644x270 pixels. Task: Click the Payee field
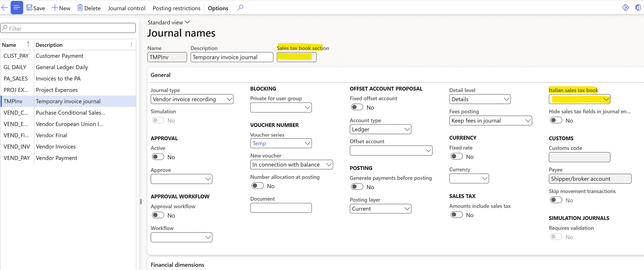pos(590,179)
